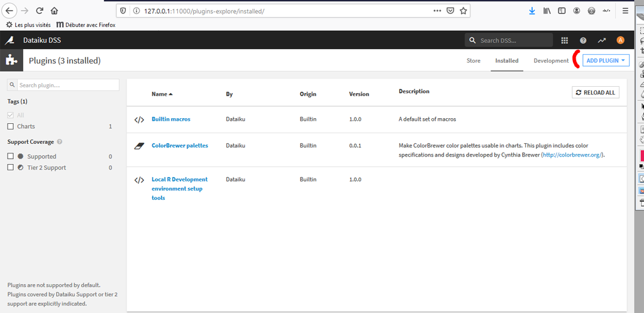This screenshot has height=313, width=644.
Task: Click the plugins puzzle-piece icon
Action: pyautogui.click(x=11, y=61)
